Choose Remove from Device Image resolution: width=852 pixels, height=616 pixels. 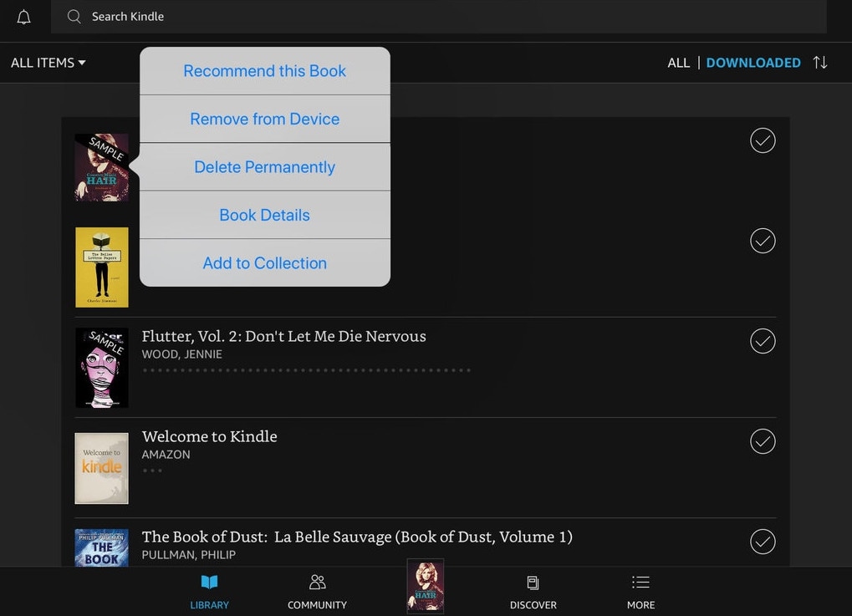point(264,119)
